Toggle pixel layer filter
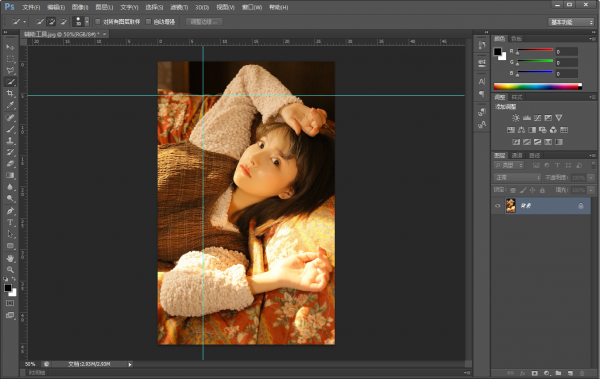Screen dimensions: 600x379 click(x=536, y=165)
